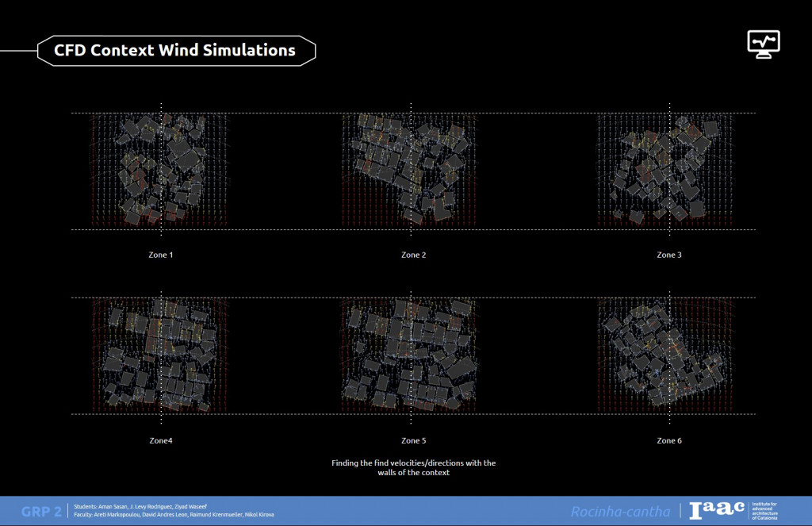812x526 pixels.
Task: Select the Students names line
Action: (x=146, y=506)
